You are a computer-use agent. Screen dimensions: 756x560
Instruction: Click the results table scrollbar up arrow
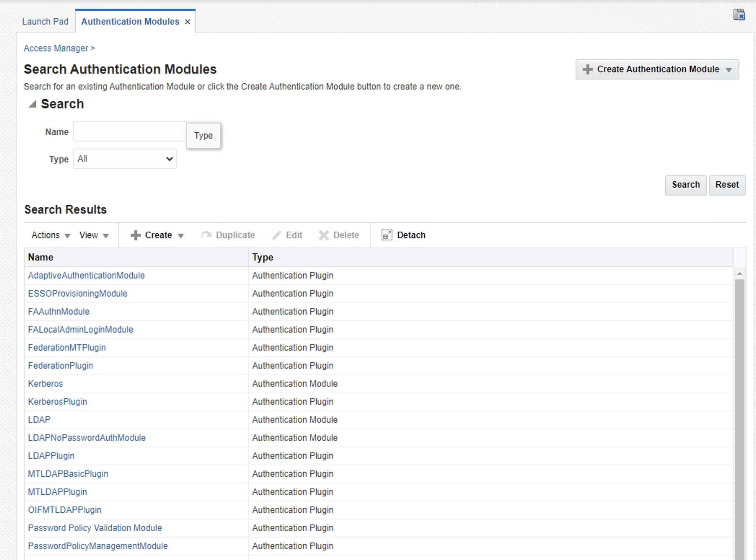point(739,274)
